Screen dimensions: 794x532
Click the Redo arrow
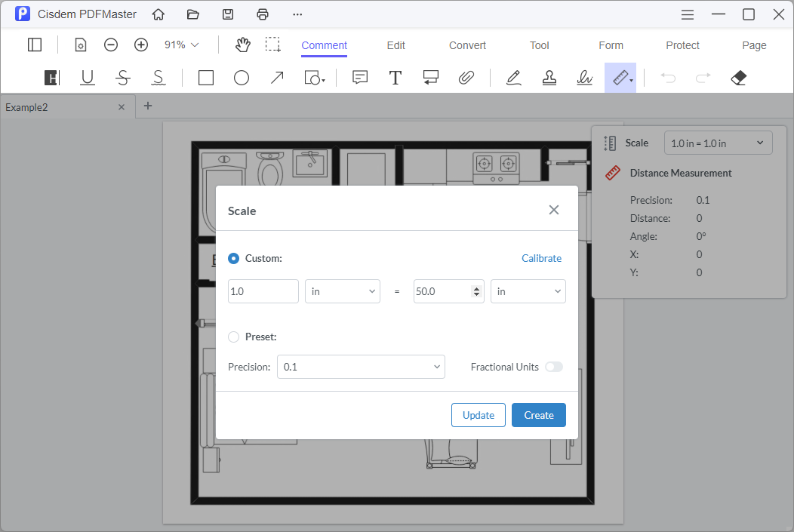click(x=703, y=78)
